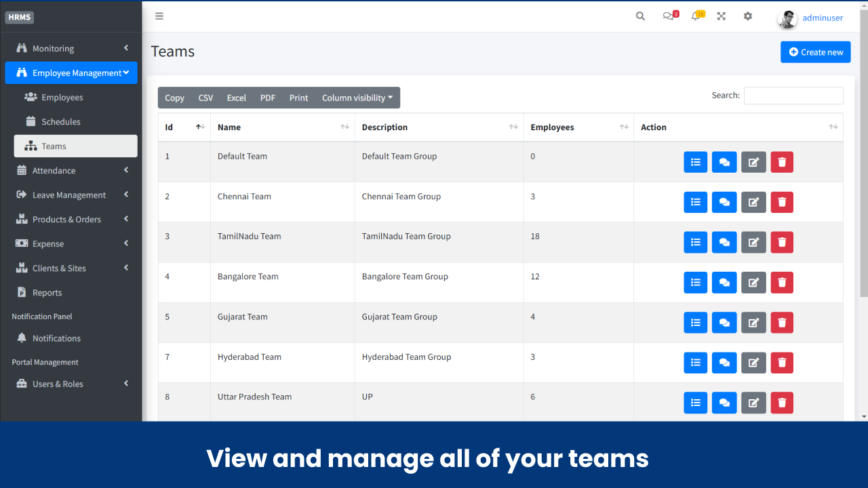The image size is (868, 488).
Task: Click the chat icon for Default Team
Action: [724, 162]
